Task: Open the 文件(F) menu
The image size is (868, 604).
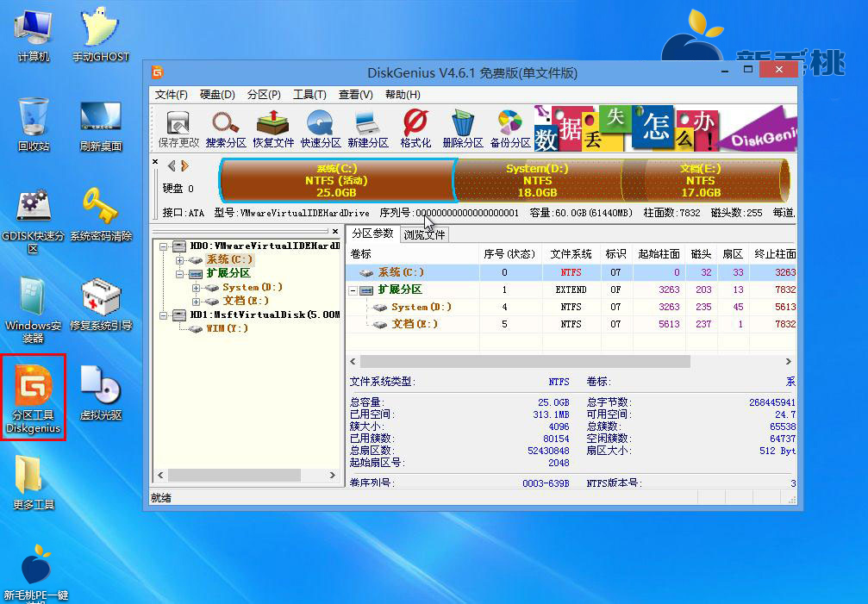Action: coord(171,95)
